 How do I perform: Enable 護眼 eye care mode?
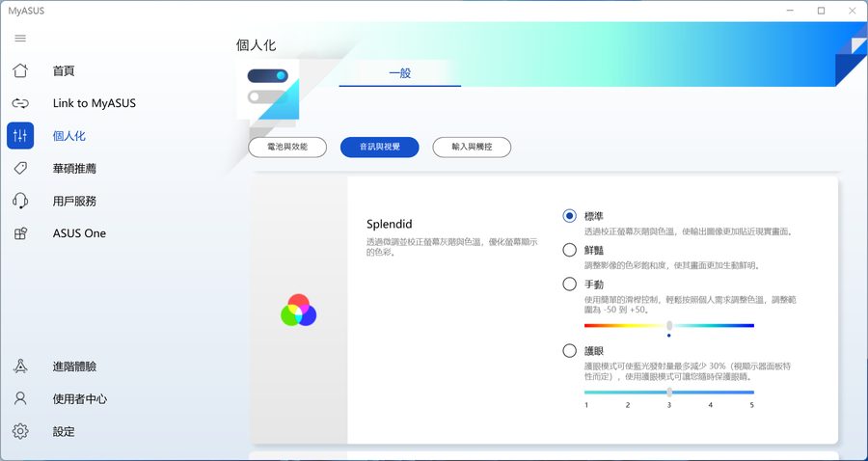pos(570,351)
